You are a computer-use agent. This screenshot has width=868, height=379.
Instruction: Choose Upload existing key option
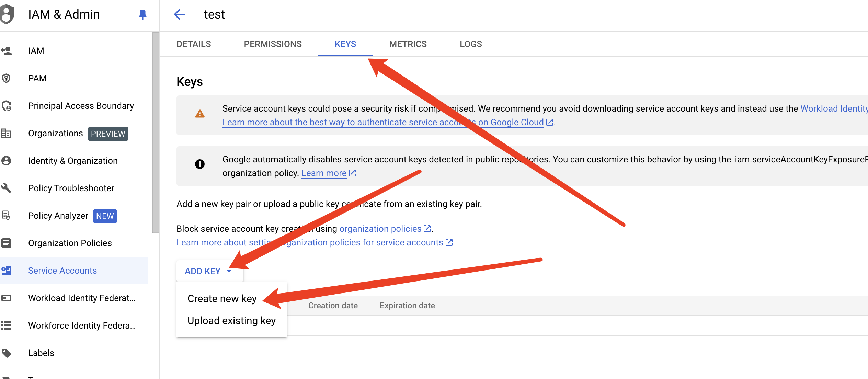click(231, 321)
